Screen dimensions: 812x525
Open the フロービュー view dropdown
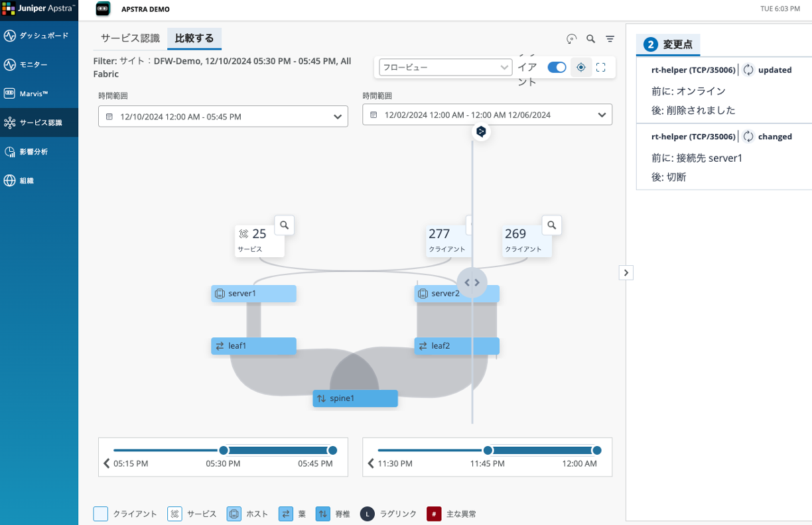tap(445, 68)
